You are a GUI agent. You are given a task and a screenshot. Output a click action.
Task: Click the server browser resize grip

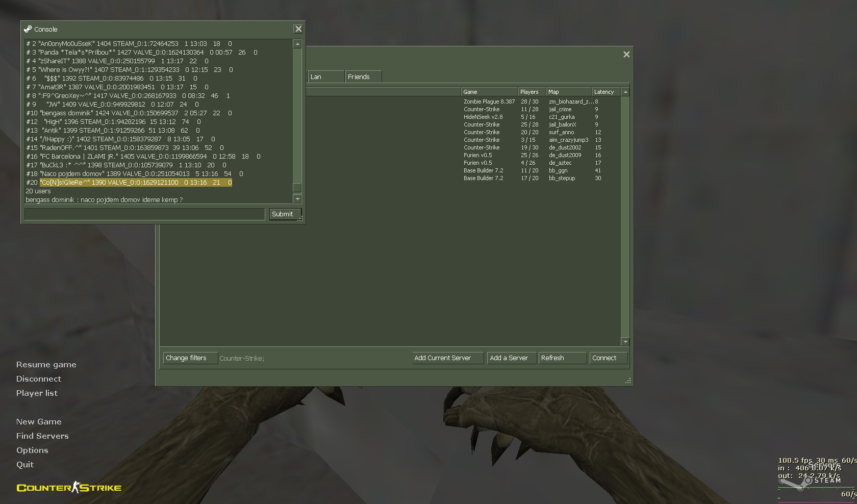pos(628,381)
